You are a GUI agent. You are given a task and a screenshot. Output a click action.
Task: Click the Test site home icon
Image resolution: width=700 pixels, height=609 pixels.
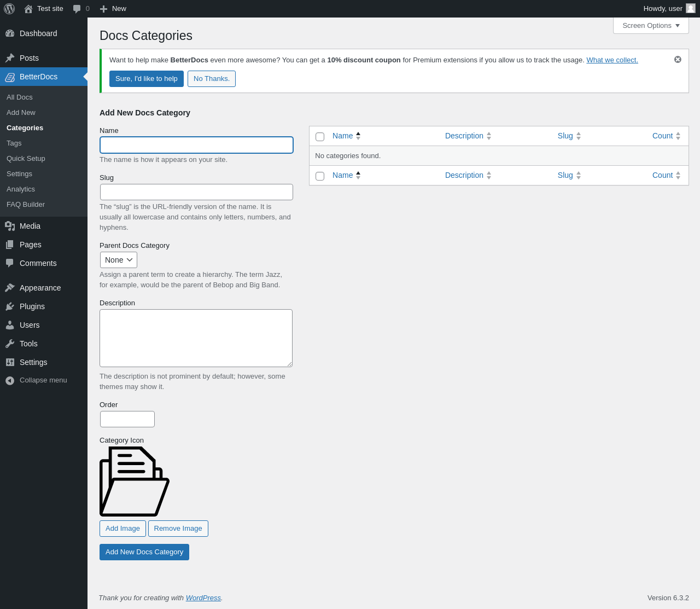28,9
